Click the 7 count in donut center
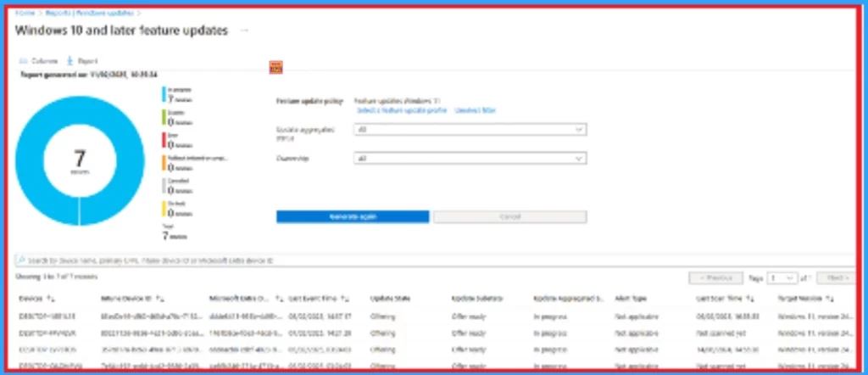868x375 pixels. [x=80, y=159]
